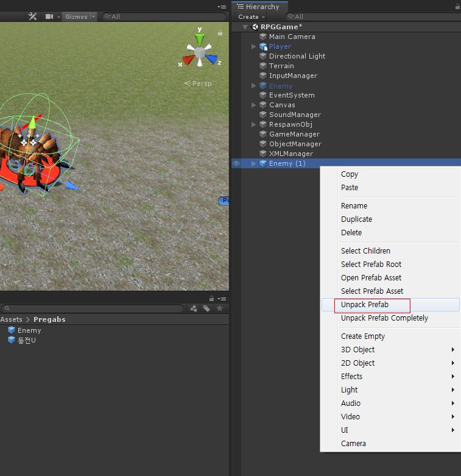Image resolution: width=461 pixels, height=476 pixels.
Task: Select Directional Light object
Action: (297, 56)
